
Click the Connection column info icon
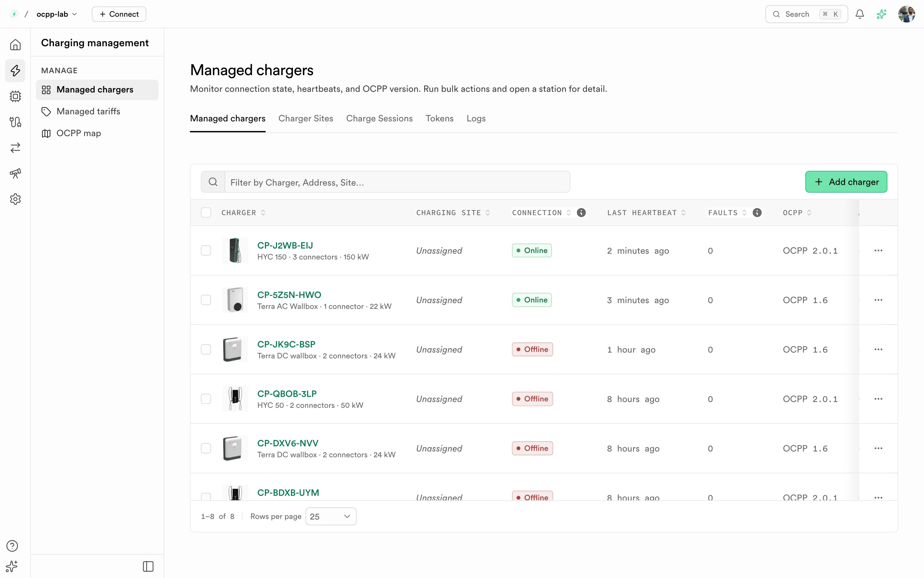(x=581, y=213)
